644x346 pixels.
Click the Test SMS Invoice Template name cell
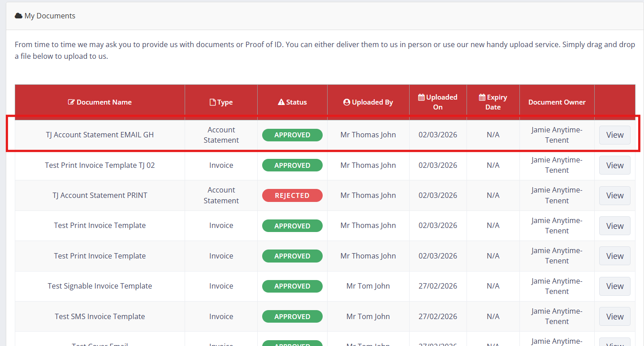[100, 316]
